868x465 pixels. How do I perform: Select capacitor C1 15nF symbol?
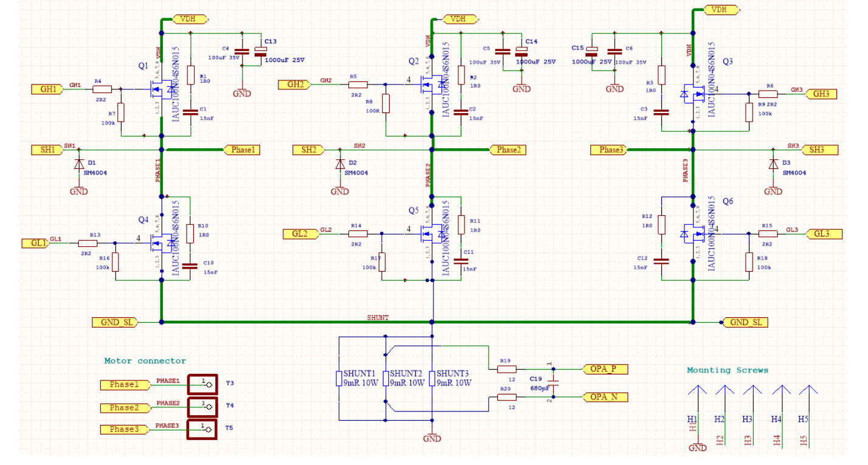coord(190,111)
